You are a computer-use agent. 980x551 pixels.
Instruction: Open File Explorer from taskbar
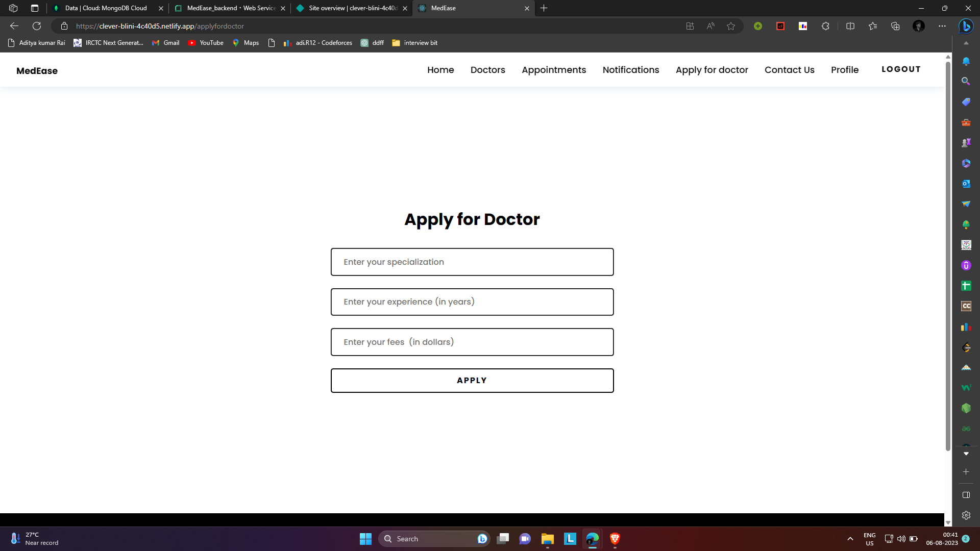548,539
